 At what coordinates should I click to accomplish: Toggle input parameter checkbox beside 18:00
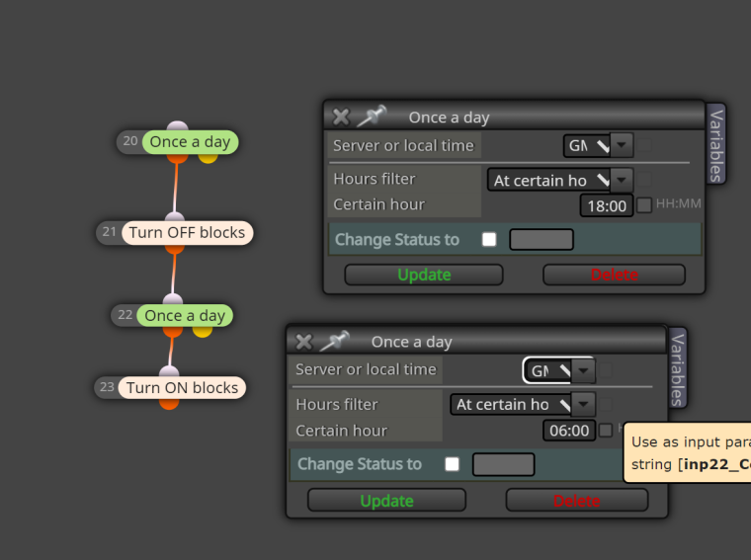pyautogui.click(x=644, y=205)
